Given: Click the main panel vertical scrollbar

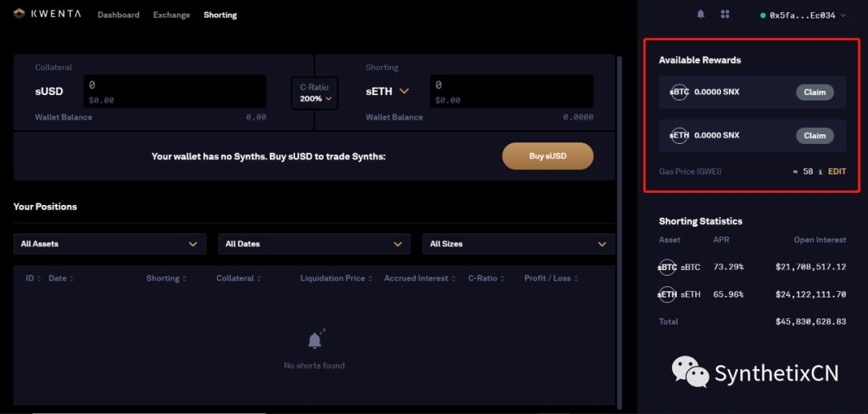Looking at the screenshot, I should click(620, 232).
